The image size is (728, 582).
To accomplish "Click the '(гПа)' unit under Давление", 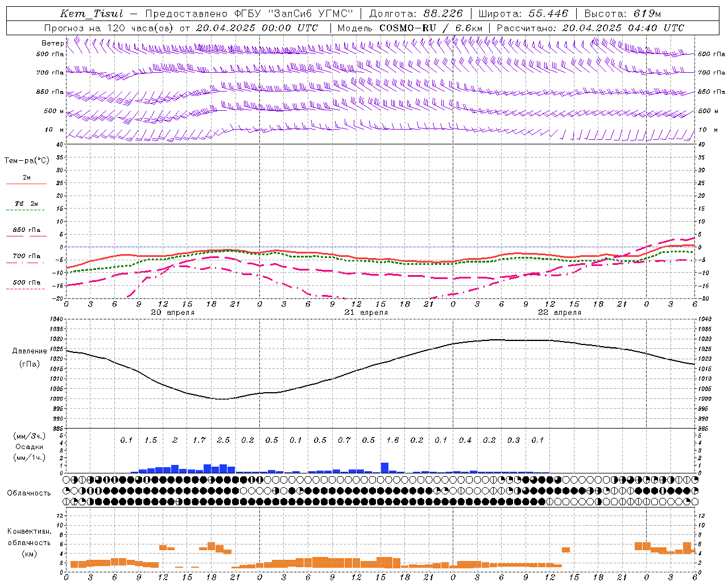I will 30,364.
